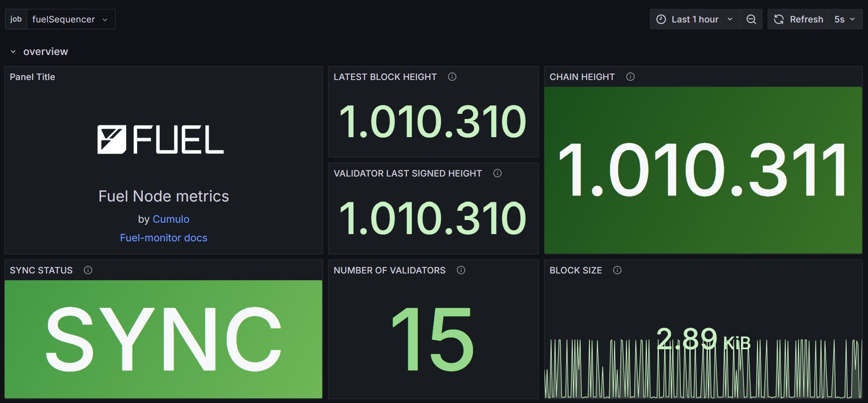Click info icon beside NUMBER OF VALIDATORS

pos(461,270)
